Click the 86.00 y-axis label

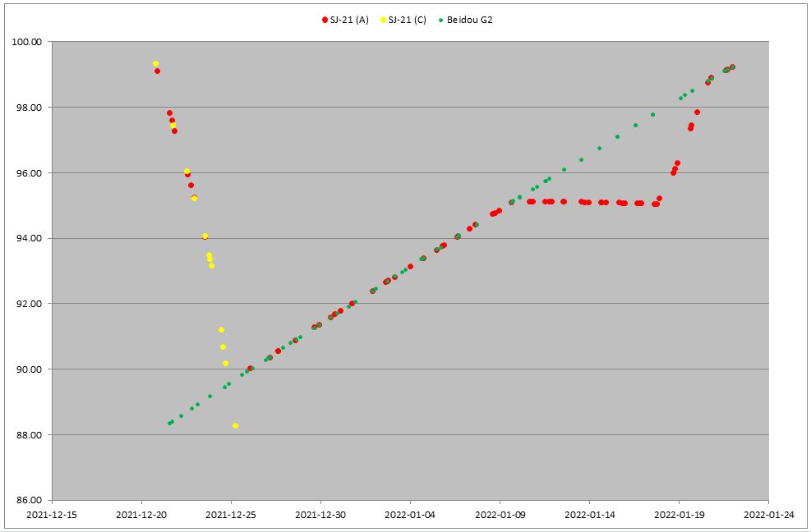tap(30, 500)
